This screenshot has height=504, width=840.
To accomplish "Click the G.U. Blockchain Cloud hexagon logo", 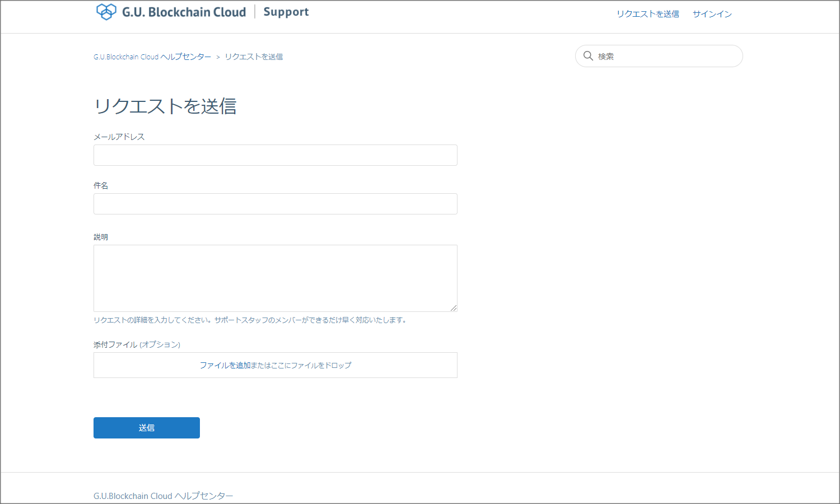I will 106,12.
